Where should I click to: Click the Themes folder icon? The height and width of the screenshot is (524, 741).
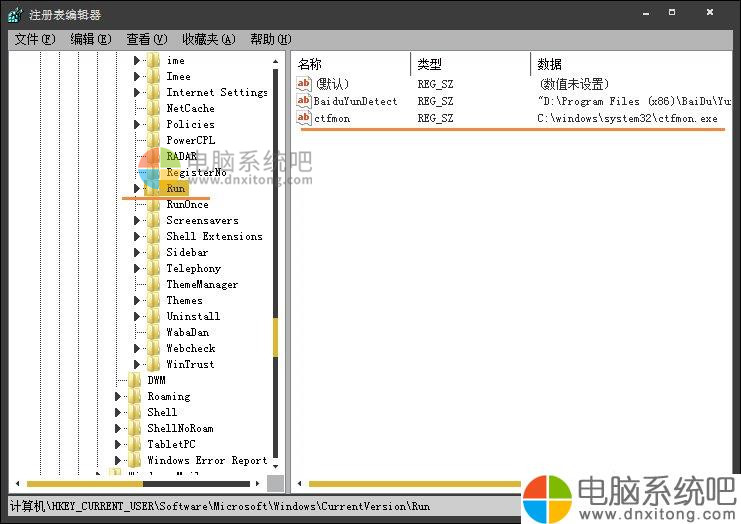click(x=153, y=300)
